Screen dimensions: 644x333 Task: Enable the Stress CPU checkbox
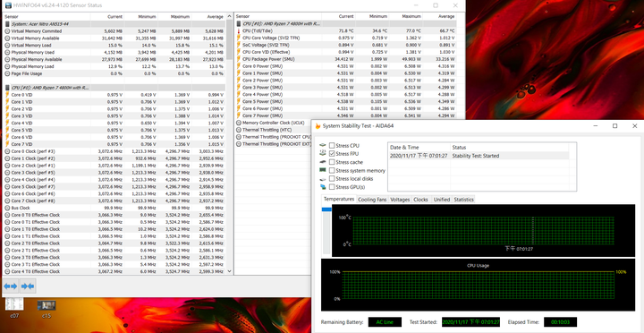tap(332, 146)
